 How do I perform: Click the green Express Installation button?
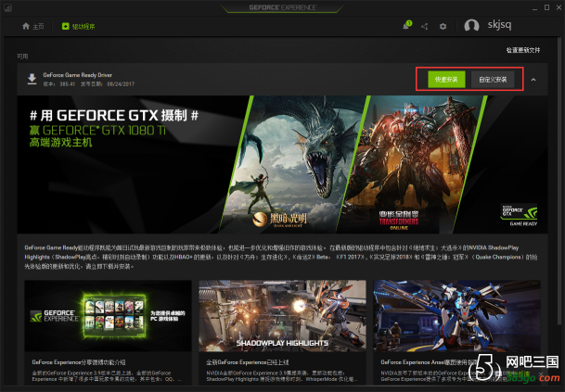coord(446,79)
